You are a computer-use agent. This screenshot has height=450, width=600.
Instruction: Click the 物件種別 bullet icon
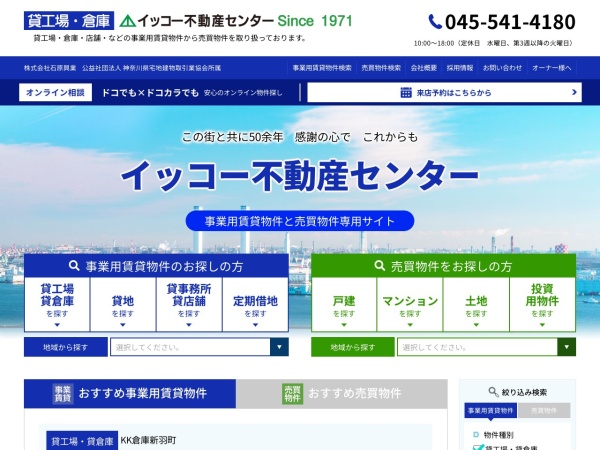click(476, 435)
